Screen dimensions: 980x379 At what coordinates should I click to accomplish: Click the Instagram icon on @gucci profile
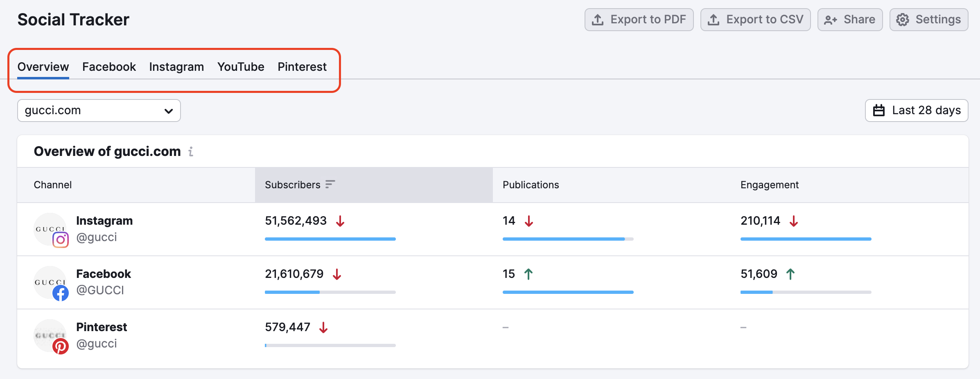click(61, 239)
